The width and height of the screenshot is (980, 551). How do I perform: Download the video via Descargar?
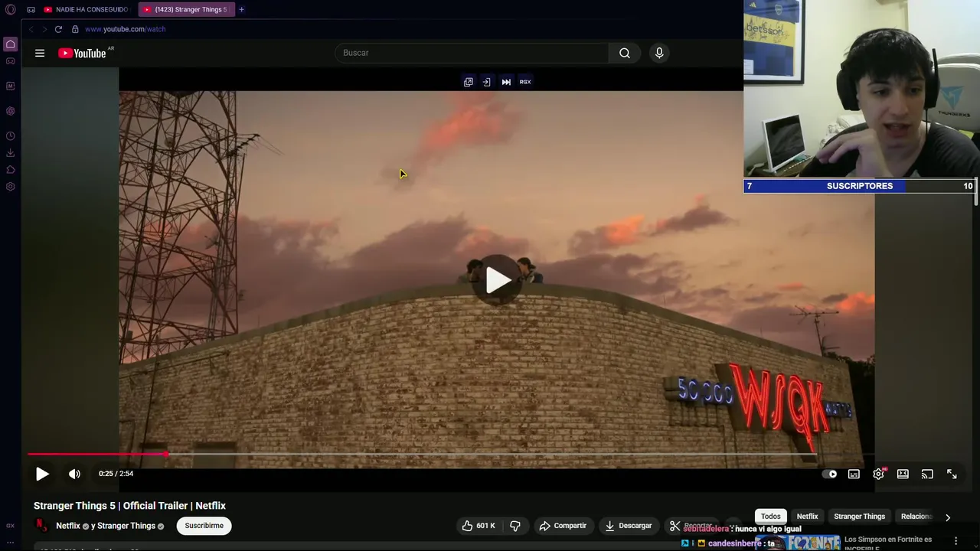point(628,526)
